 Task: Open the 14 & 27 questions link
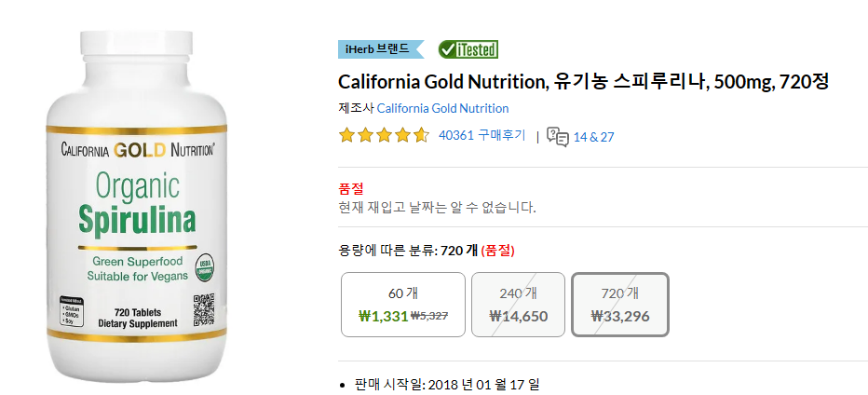click(x=593, y=137)
